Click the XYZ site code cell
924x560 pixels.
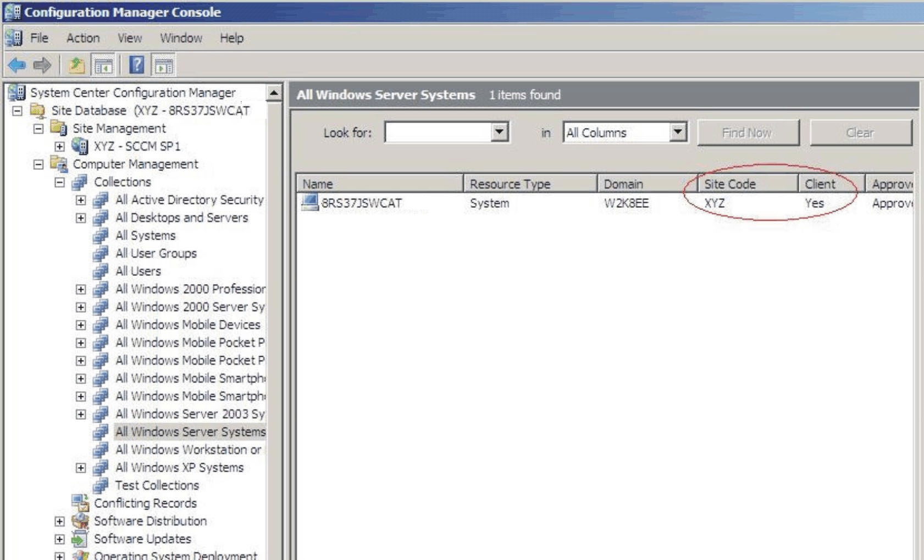pos(715,203)
